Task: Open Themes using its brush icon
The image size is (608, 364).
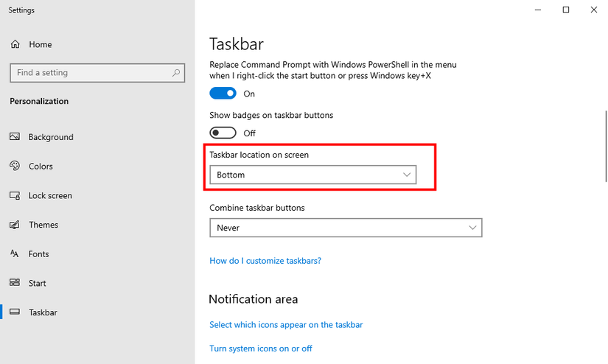Action: [x=14, y=225]
